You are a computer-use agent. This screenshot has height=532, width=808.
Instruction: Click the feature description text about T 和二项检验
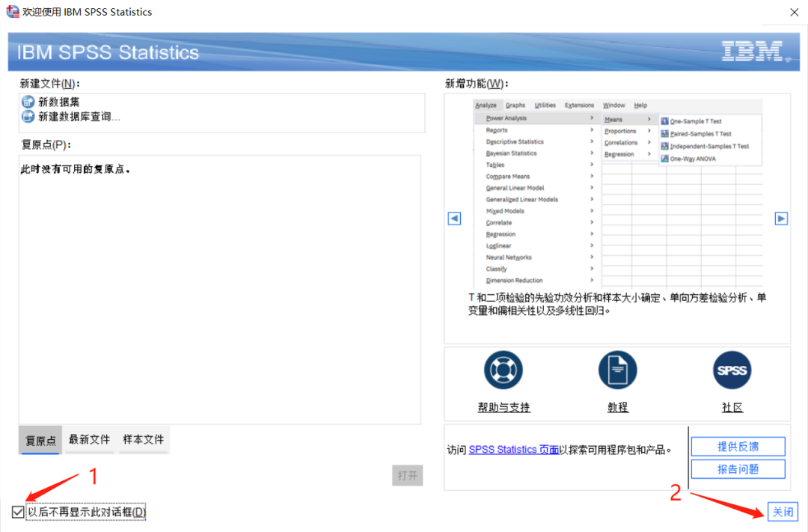coord(617,304)
